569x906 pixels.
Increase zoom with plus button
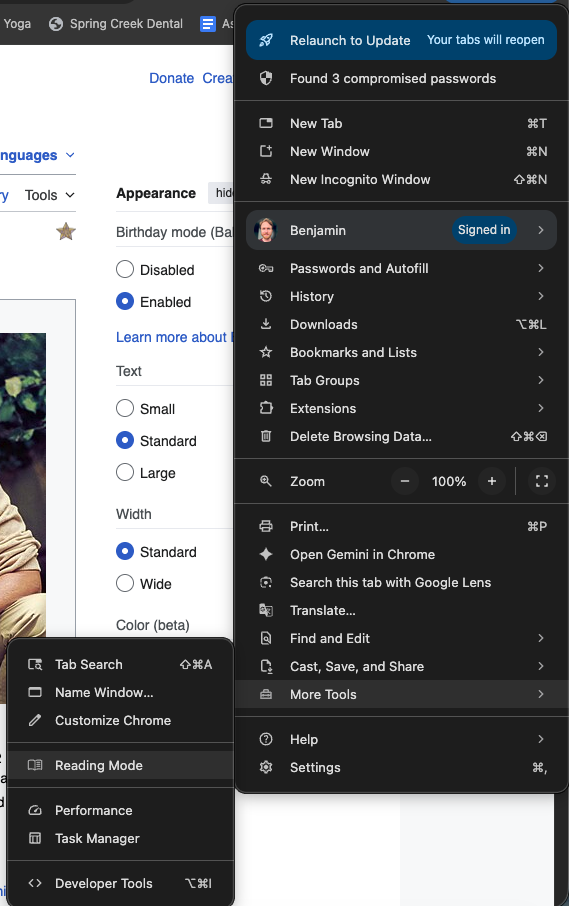point(492,481)
